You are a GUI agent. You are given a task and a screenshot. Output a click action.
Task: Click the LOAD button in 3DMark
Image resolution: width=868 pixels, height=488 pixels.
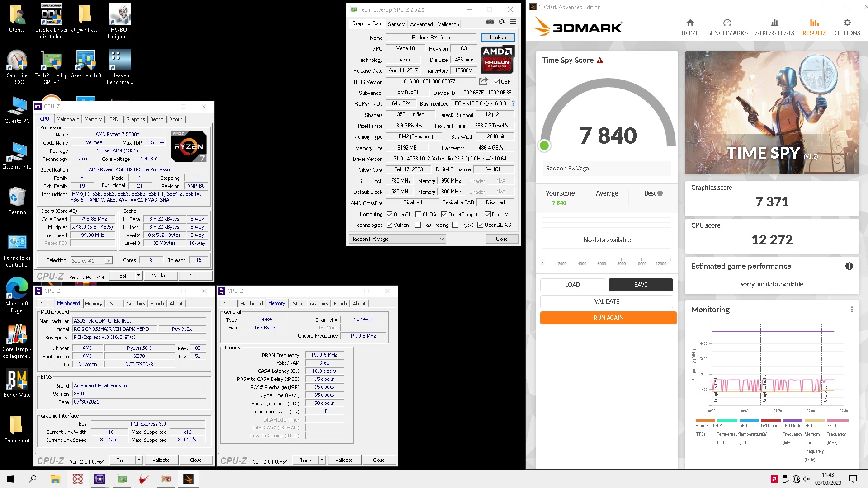click(x=572, y=285)
